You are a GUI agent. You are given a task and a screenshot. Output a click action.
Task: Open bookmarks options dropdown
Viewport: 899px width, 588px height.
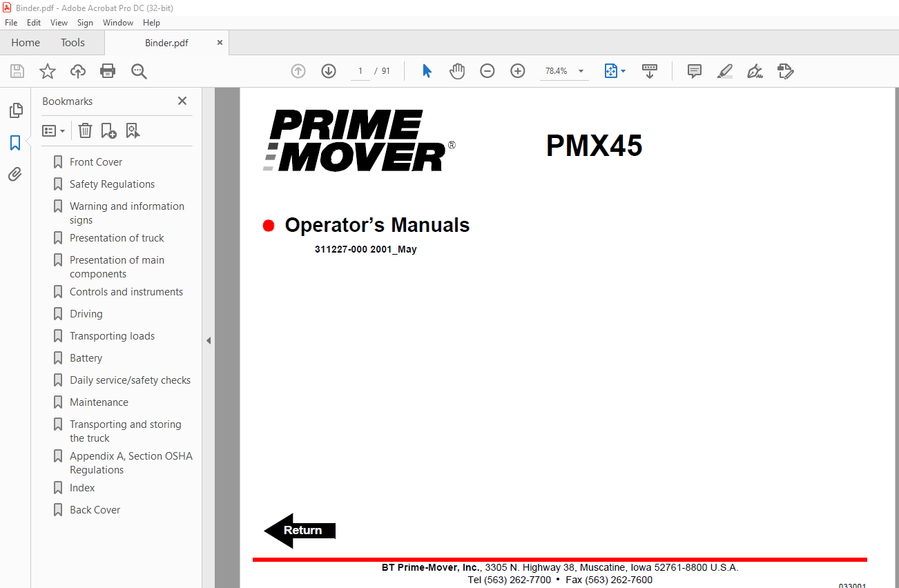tap(54, 130)
